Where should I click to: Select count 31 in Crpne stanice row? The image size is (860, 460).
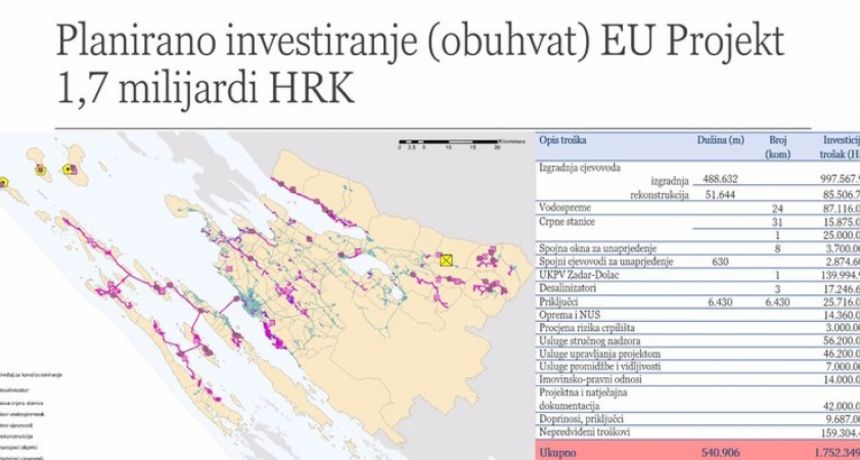tap(778, 222)
